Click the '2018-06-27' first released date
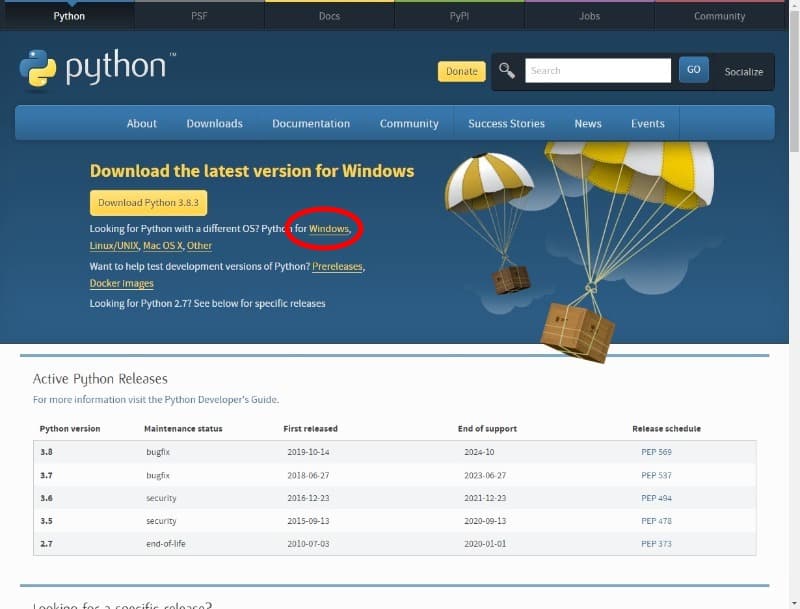Image resolution: width=800 pixels, height=609 pixels. point(308,475)
